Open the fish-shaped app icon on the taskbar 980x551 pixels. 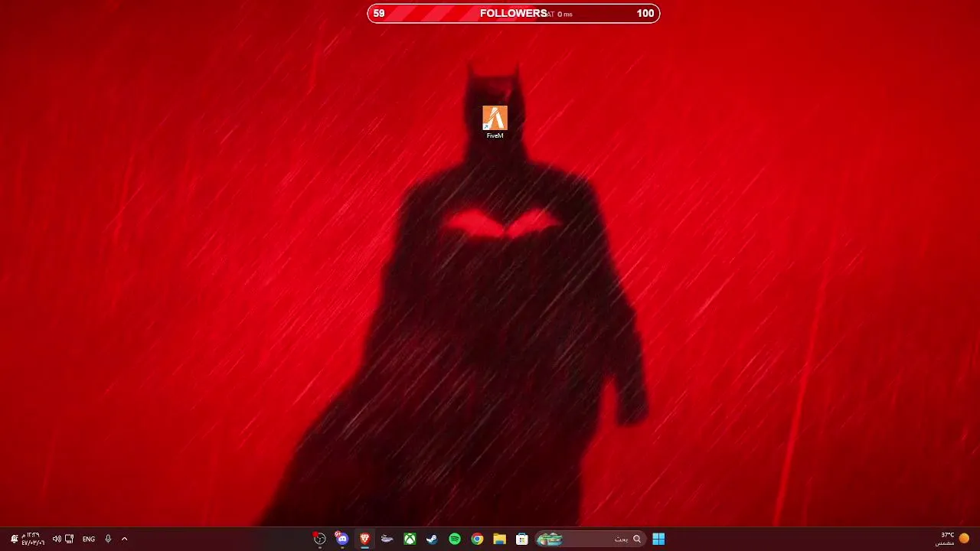[x=387, y=539]
